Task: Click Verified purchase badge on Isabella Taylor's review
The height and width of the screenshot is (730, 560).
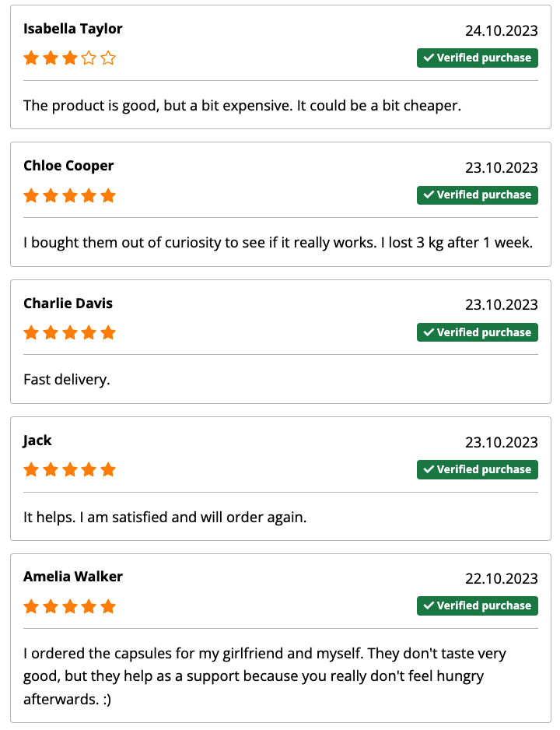Action: 478,58
